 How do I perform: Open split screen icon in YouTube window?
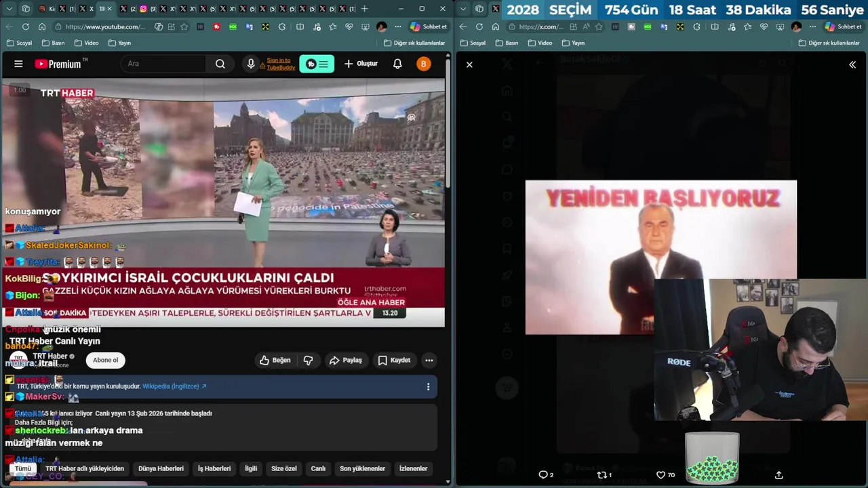300,26
